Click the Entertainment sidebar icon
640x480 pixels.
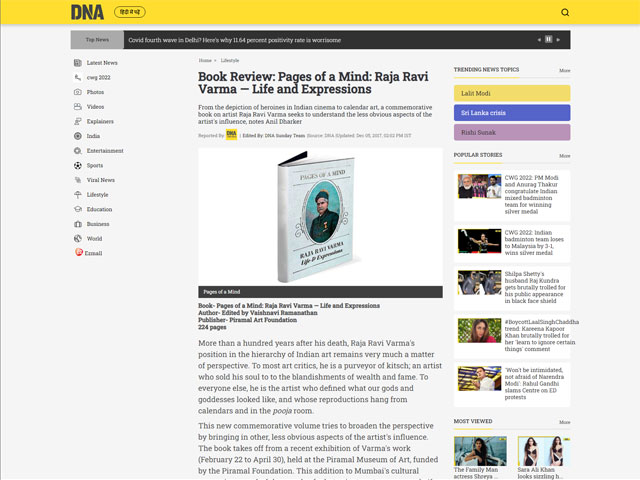coord(78,151)
